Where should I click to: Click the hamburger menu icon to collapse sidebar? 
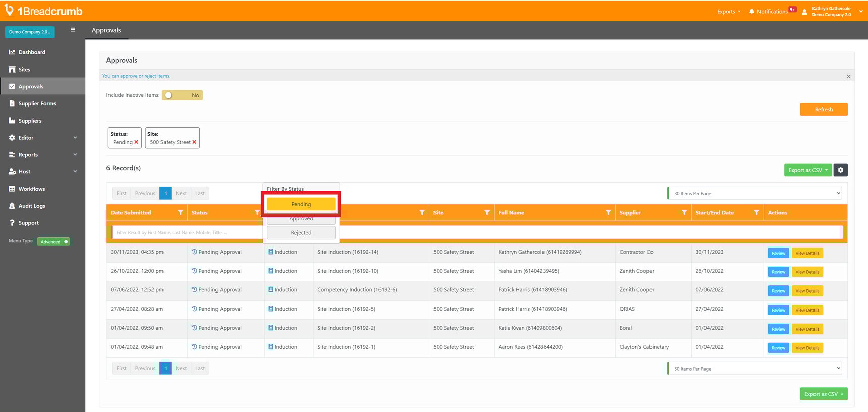(x=73, y=30)
